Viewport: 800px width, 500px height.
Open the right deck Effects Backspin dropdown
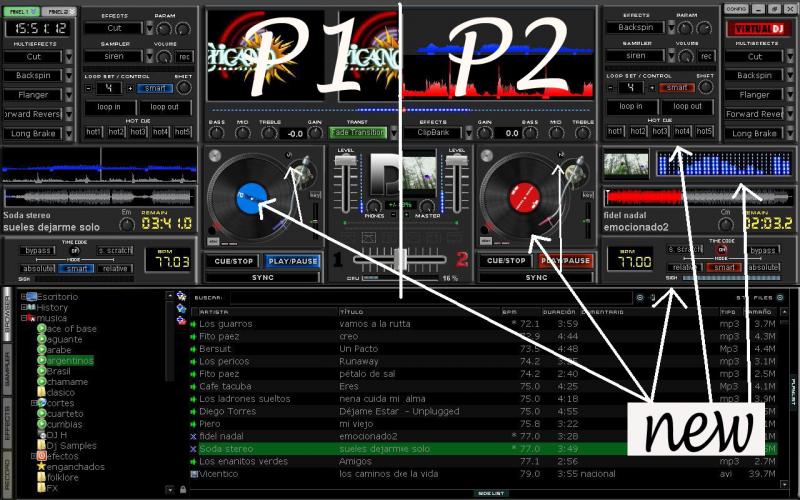[x=671, y=28]
